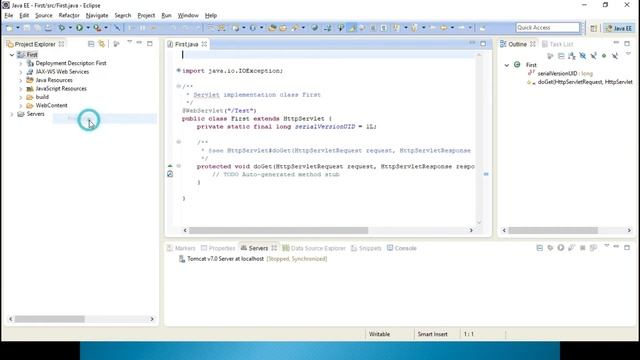This screenshot has height=360, width=640.
Task: Expand the Servers project node
Action: [12, 114]
